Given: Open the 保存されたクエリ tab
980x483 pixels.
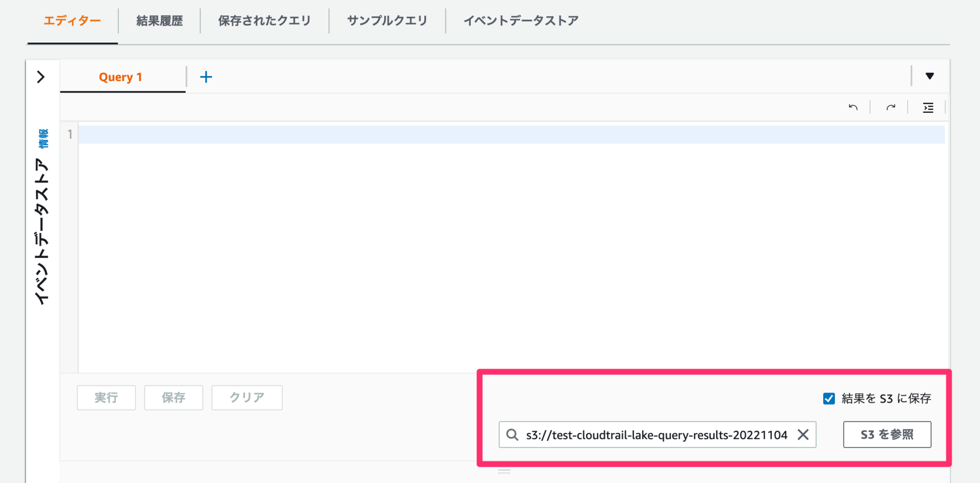Looking at the screenshot, I should coord(264,20).
